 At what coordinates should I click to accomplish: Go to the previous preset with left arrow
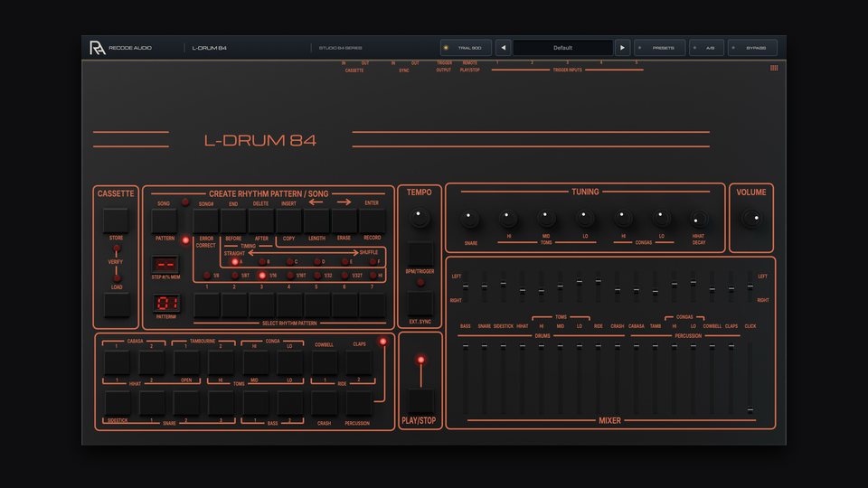[x=504, y=48]
